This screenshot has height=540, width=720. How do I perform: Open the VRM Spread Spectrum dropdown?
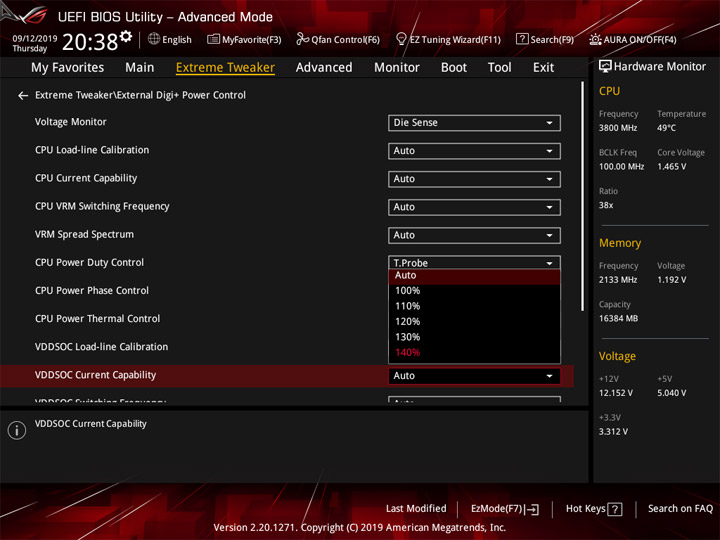pyautogui.click(x=474, y=236)
